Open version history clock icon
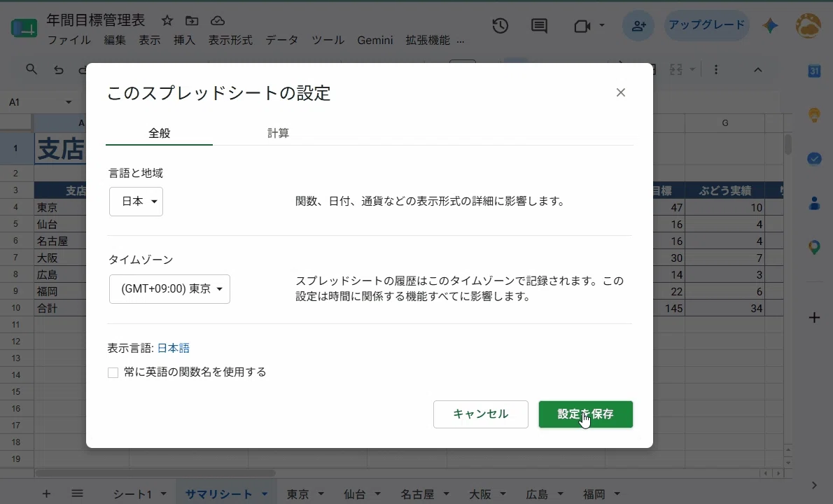833x504 pixels. pyautogui.click(x=500, y=25)
